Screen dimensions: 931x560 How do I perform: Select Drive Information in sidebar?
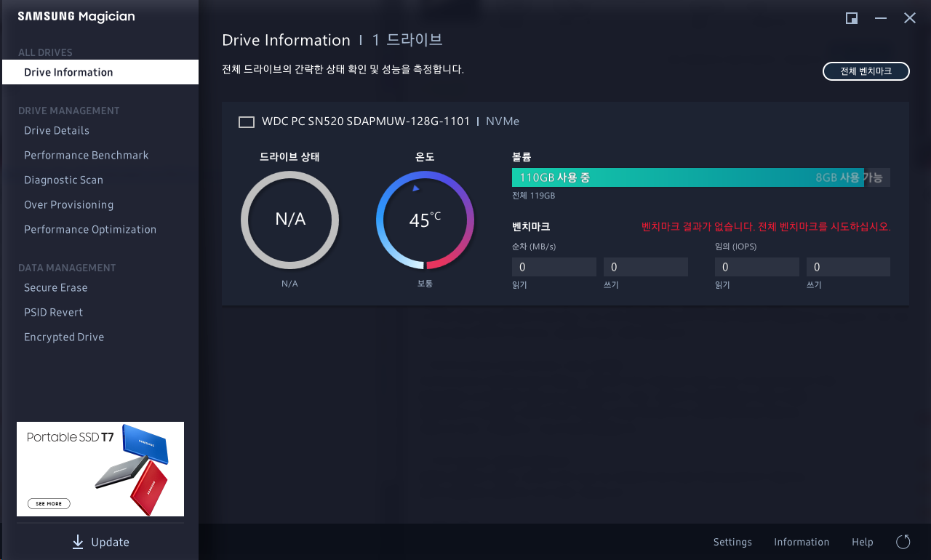pos(100,72)
